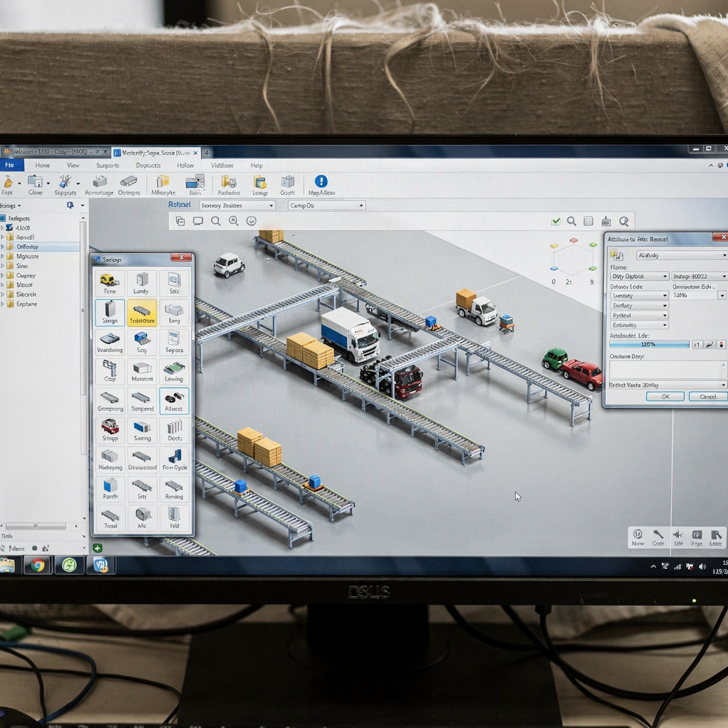Open the Select Vesta 20Way dropdown in the dialog
This screenshot has height=728, width=728.
pos(667,384)
